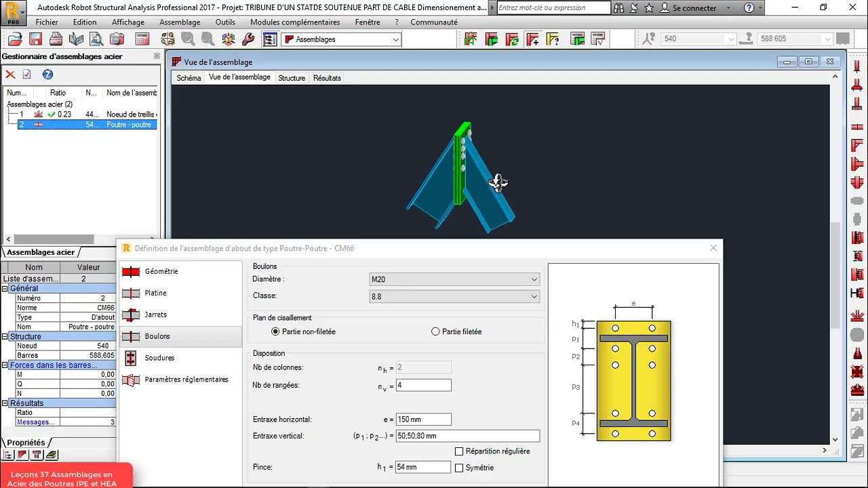The image size is (868, 488).
Task: Open preferences with the wrench icon
Action: [x=248, y=39]
